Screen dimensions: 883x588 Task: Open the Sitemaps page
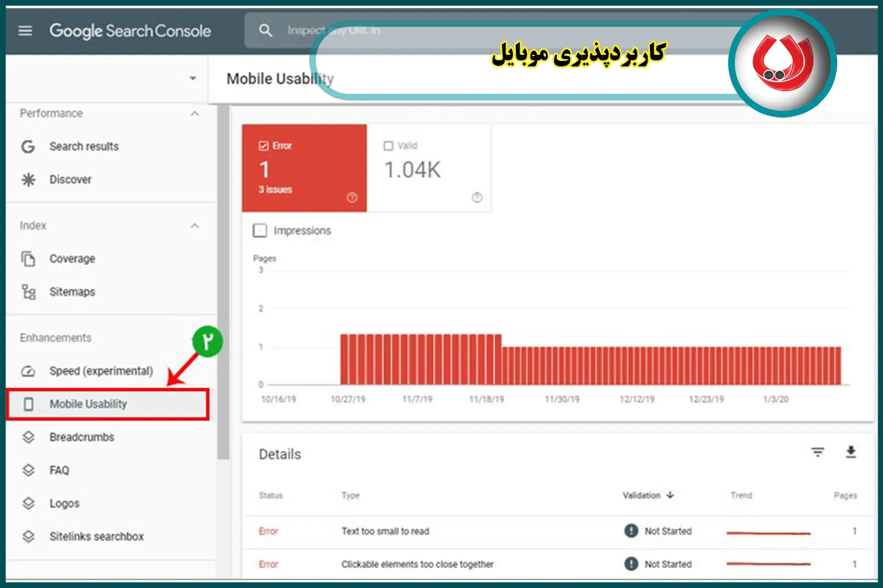72,292
